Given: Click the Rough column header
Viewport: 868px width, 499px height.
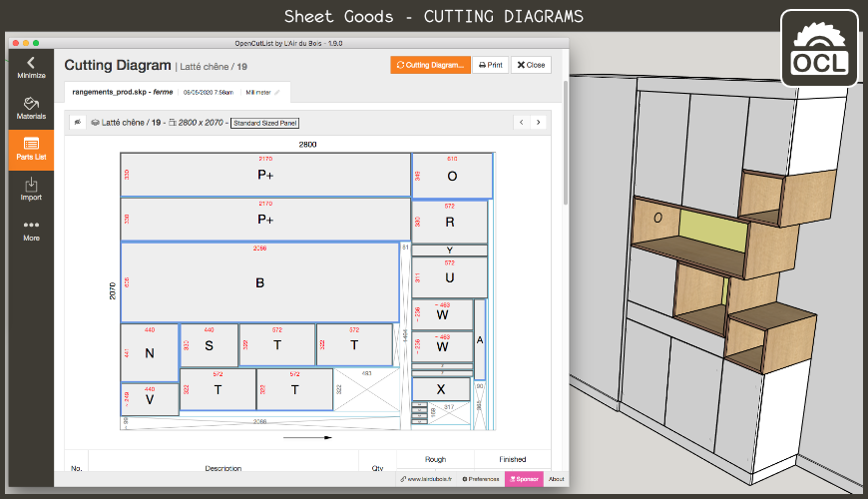Looking at the screenshot, I should [x=435, y=459].
